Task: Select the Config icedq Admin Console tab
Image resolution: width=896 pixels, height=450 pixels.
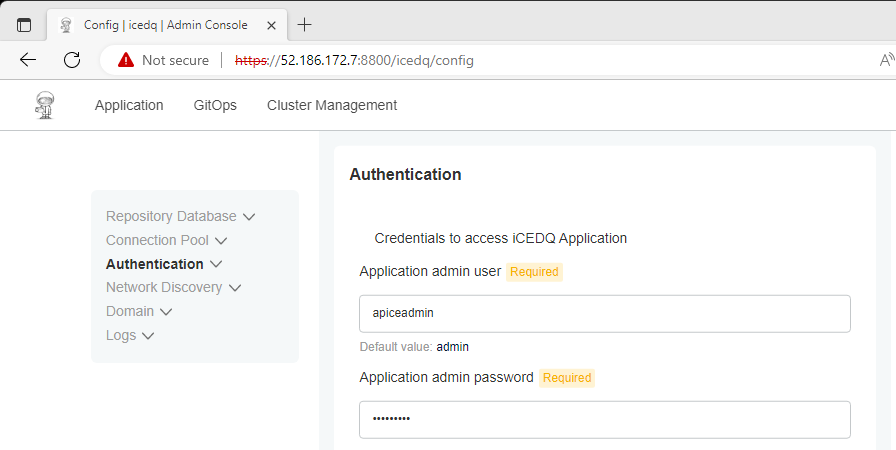Action: tap(167, 25)
